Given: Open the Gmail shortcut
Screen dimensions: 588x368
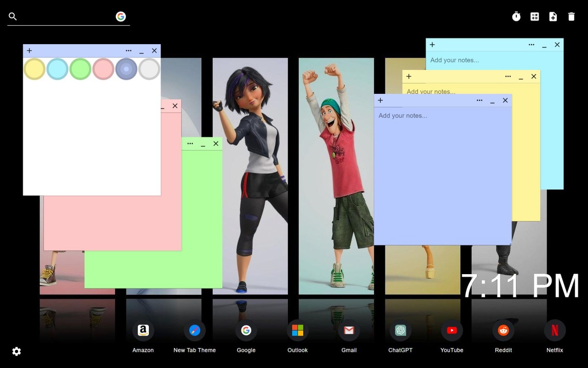Looking at the screenshot, I should click(349, 330).
